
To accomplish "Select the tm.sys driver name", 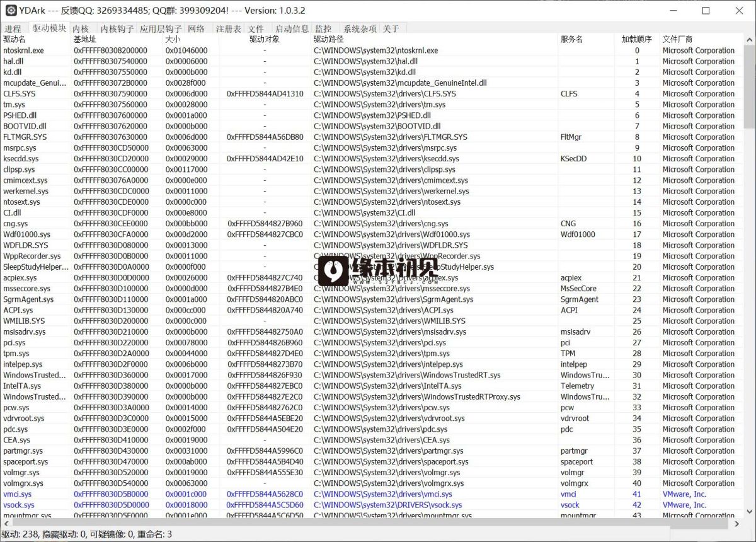I will (14, 105).
